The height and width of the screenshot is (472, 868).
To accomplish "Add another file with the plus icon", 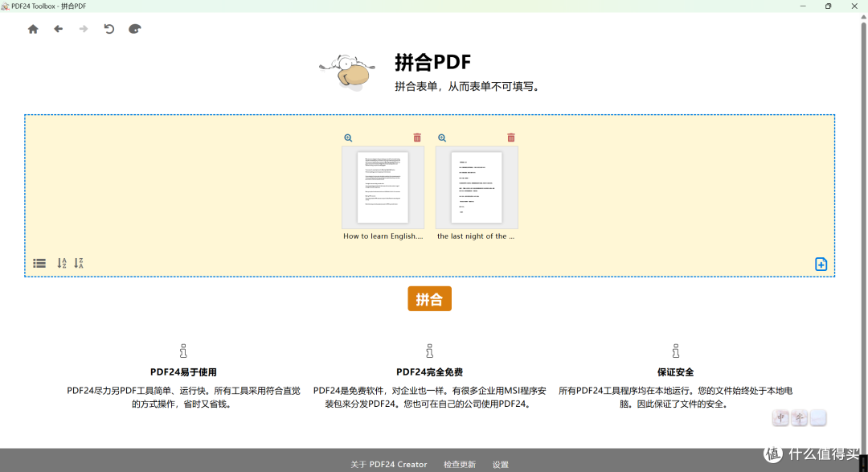I will coord(821,265).
